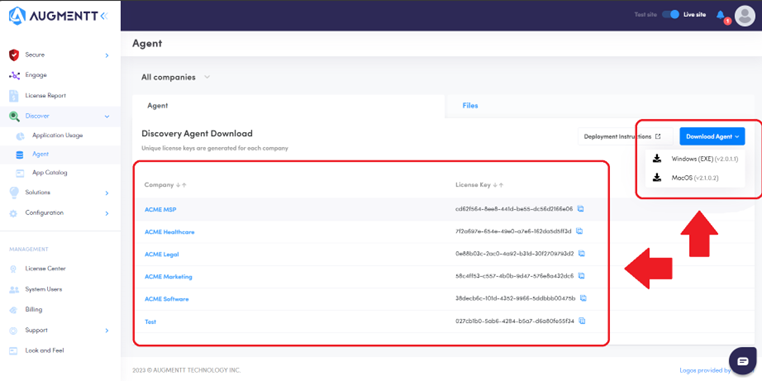
Task: Open the Download Agent dropdown button
Action: pyautogui.click(x=712, y=137)
